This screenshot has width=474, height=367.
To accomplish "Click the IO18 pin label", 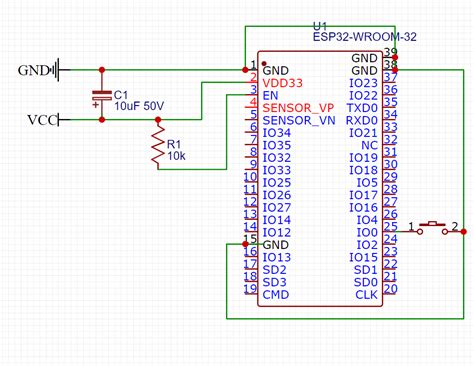I will pyautogui.click(x=363, y=170).
